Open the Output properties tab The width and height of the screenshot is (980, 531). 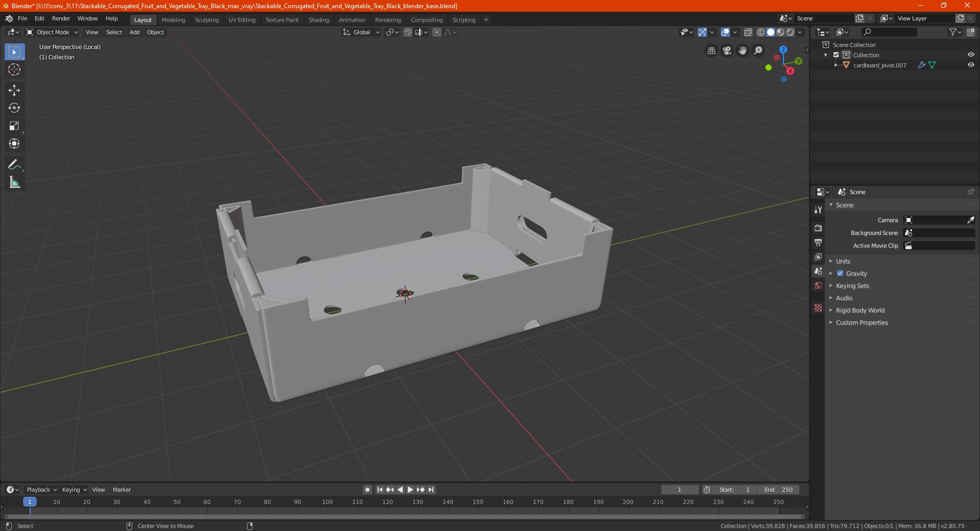click(x=818, y=242)
